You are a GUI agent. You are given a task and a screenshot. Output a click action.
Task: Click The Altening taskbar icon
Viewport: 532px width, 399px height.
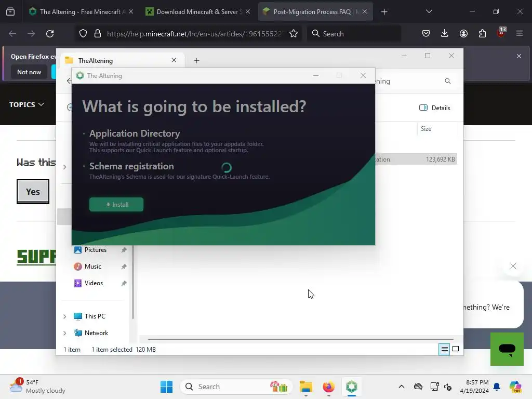[x=352, y=387]
